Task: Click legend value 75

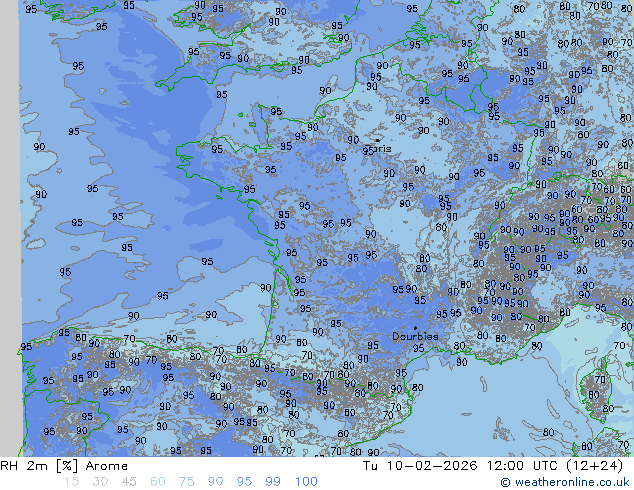Action: tap(186, 482)
